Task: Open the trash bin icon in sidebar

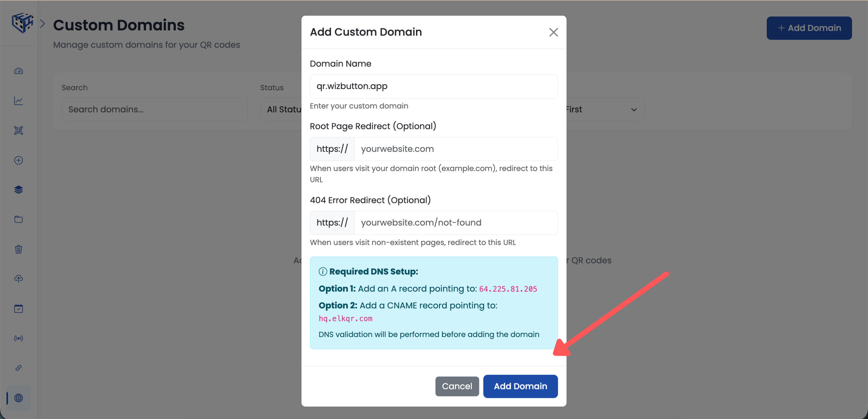Action: (x=19, y=249)
